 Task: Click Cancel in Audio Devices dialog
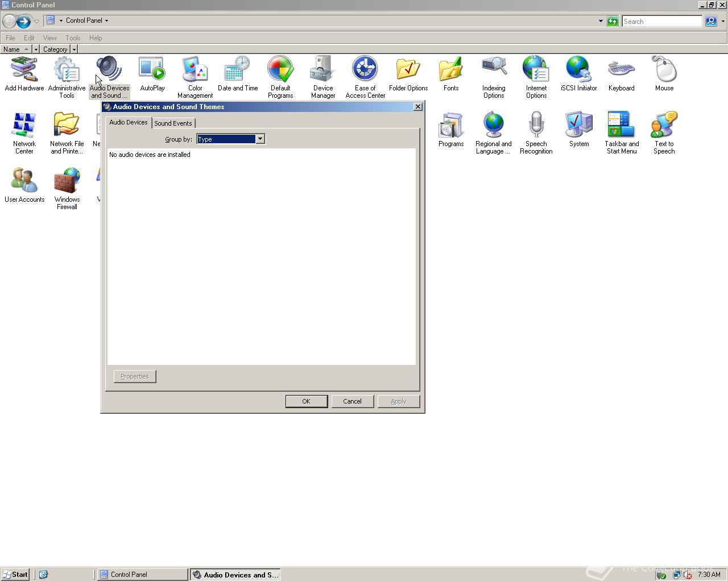pos(352,401)
